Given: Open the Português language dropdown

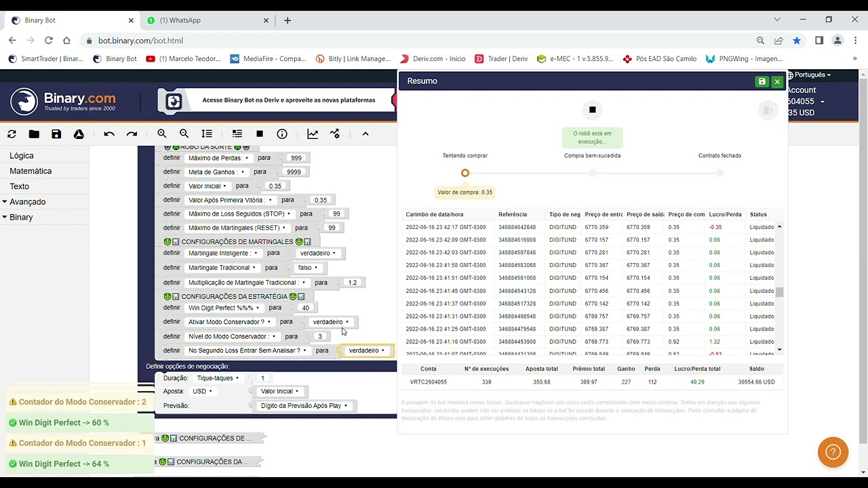Looking at the screenshot, I should (x=809, y=75).
